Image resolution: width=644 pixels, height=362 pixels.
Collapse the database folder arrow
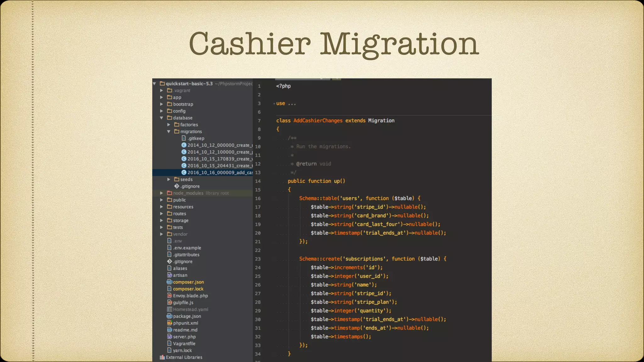(162, 118)
